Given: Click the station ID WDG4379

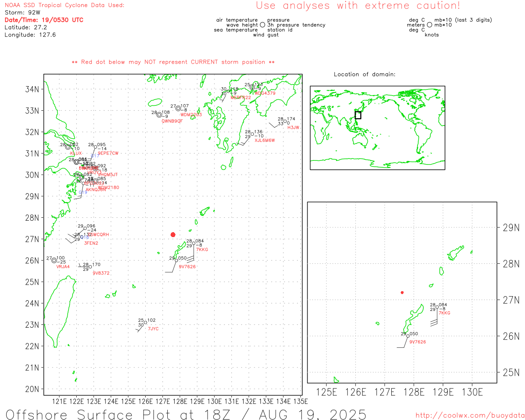Looking at the screenshot, I should (265, 94).
